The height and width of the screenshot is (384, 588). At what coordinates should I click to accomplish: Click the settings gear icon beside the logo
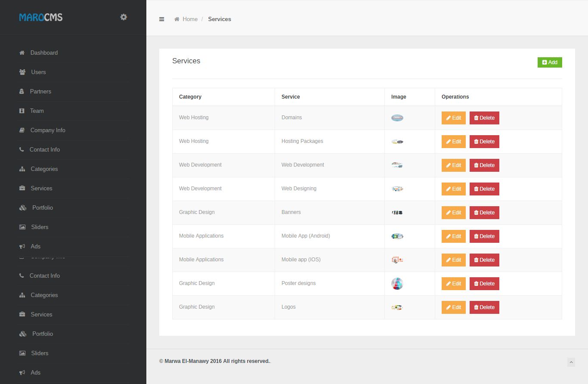coord(124,17)
